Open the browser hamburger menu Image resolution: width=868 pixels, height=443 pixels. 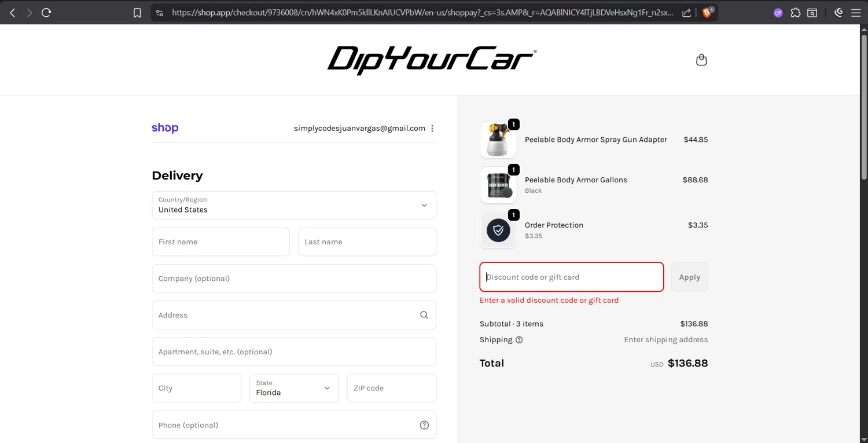click(856, 13)
